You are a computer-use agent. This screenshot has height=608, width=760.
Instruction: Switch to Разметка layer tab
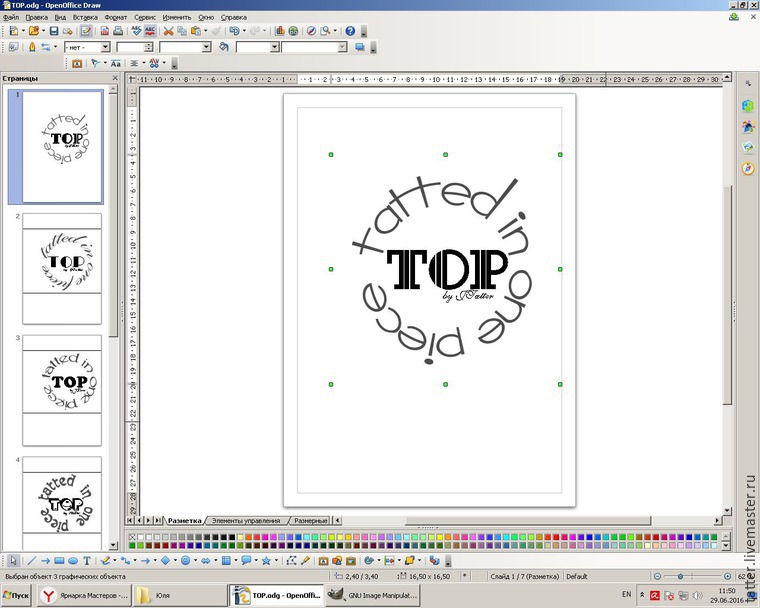click(x=184, y=521)
